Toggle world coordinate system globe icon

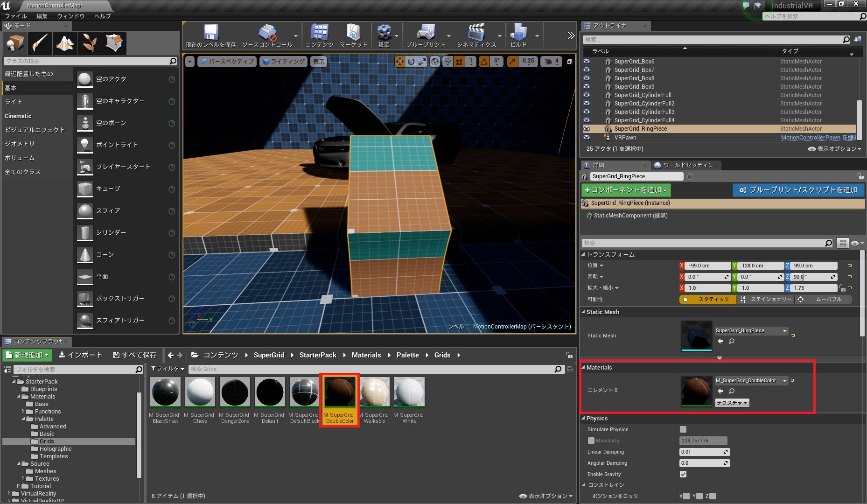tap(435, 62)
